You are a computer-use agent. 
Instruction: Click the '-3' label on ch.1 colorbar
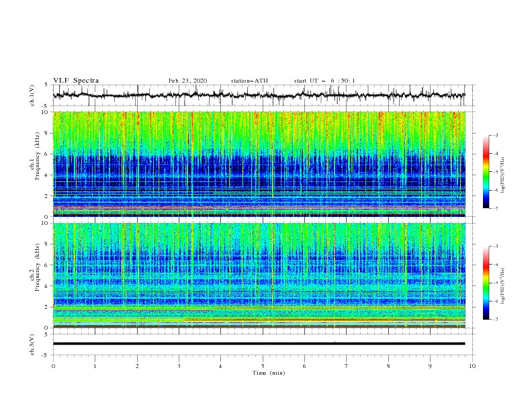[495, 135]
